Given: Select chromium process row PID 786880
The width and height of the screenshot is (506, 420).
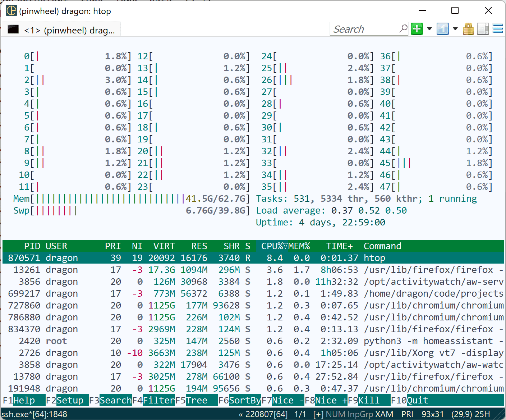Looking at the screenshot, I should click(253, 317).
